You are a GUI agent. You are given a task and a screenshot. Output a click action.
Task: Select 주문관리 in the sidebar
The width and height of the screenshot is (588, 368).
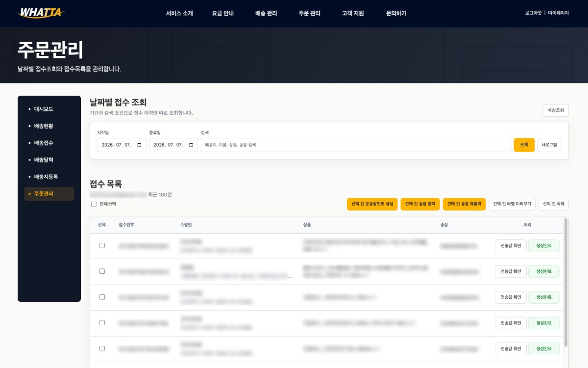(49, 194)
